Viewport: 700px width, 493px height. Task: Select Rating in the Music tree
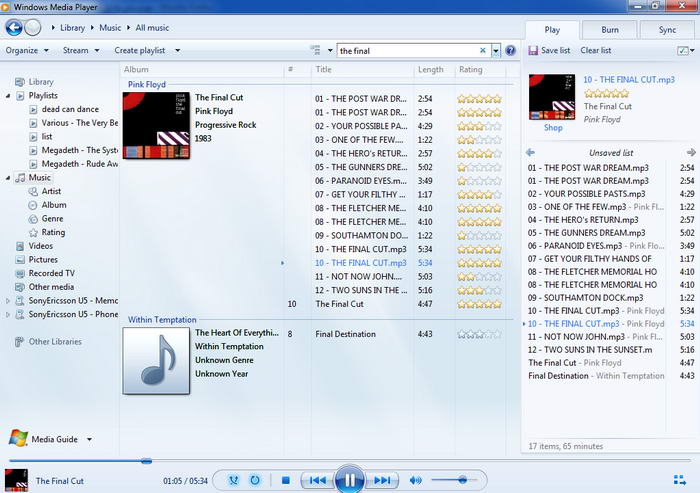click(x=53, y=232)
